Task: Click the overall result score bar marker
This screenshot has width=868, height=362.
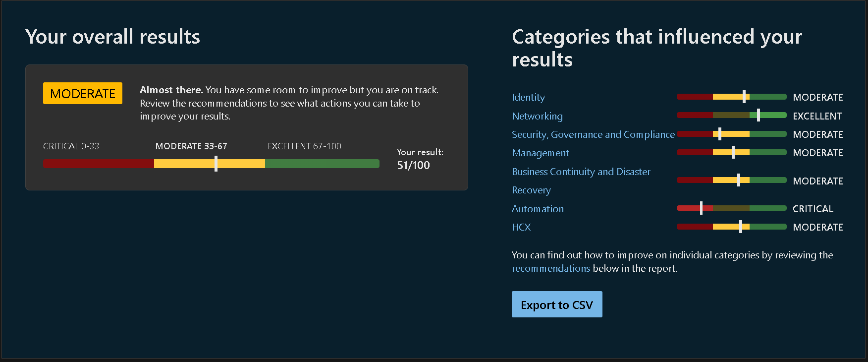Action: (x=216, y=164)
